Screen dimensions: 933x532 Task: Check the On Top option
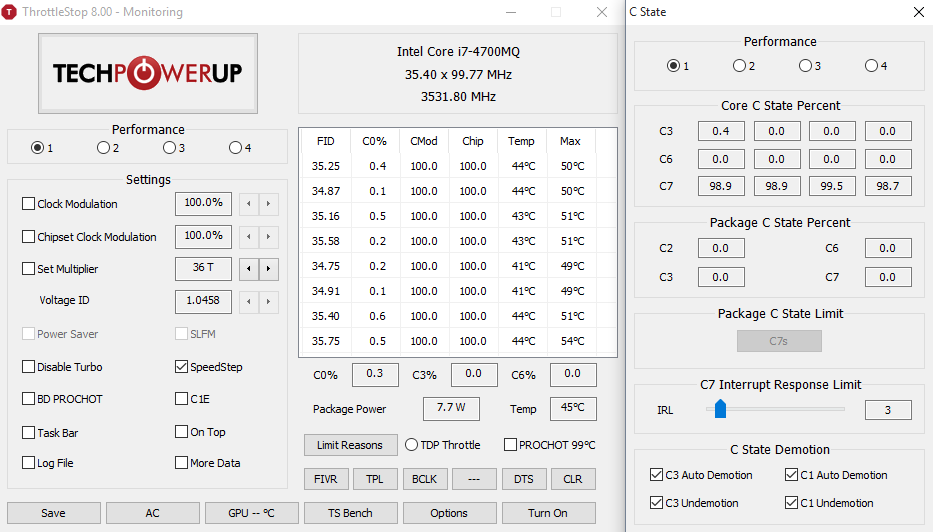181,431
